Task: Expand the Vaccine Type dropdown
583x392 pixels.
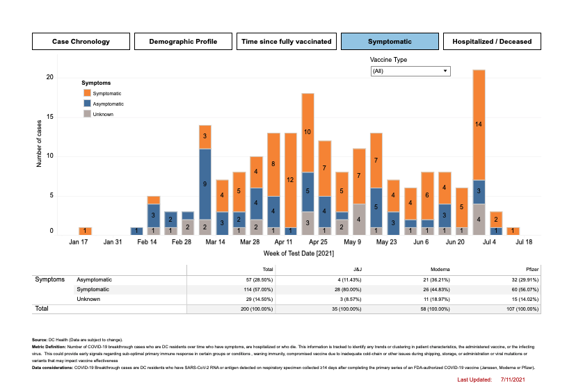Action: (x=410, y=71)
